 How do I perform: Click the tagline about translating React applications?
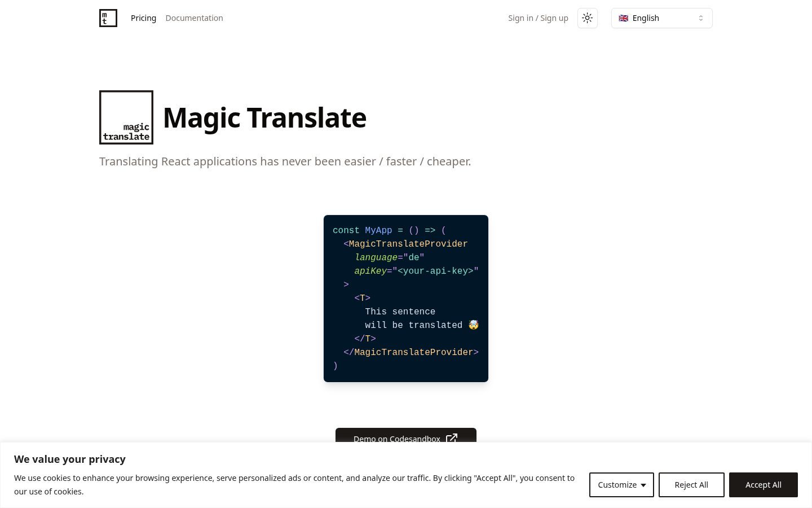pyautogui.click(x=285, y=161)
